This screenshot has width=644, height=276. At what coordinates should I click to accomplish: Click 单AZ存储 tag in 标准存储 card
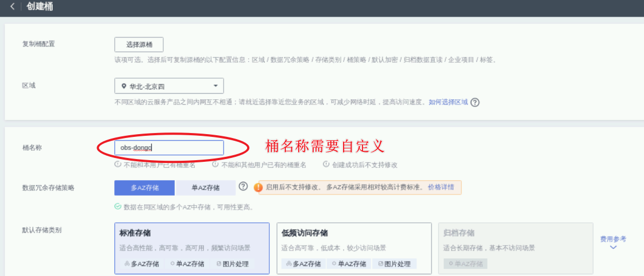[187, 264]
